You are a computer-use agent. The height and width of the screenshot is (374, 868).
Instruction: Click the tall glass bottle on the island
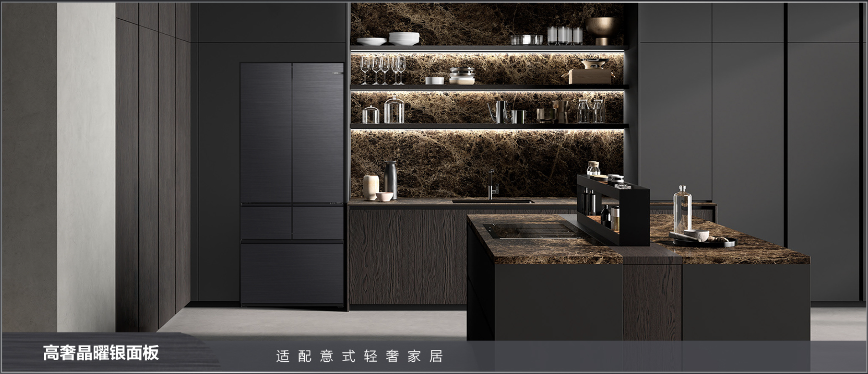[x=682, y=209]
